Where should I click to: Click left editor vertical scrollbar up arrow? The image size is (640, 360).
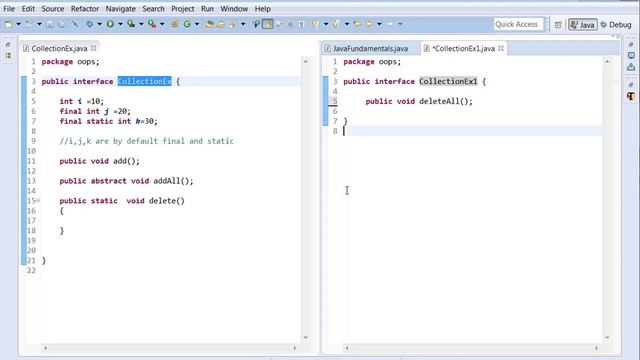coord(306,61)
